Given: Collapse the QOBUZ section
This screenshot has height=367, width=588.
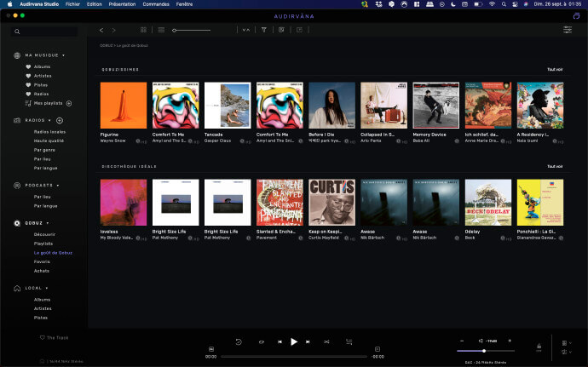Looking at the screenshot, I should 48,223.
